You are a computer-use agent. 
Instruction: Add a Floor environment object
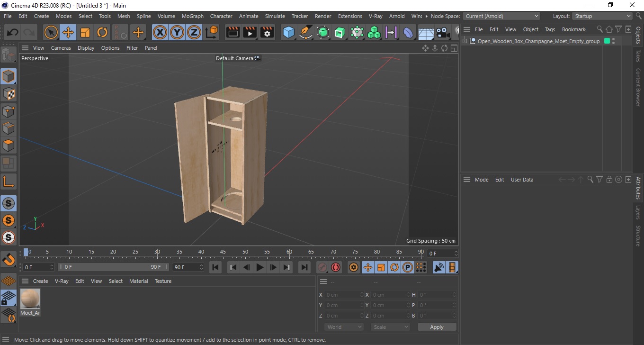(426, 33)
